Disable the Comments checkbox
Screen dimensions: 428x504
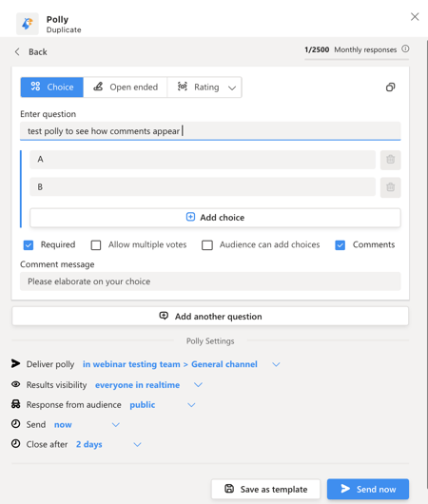(340, 245)
